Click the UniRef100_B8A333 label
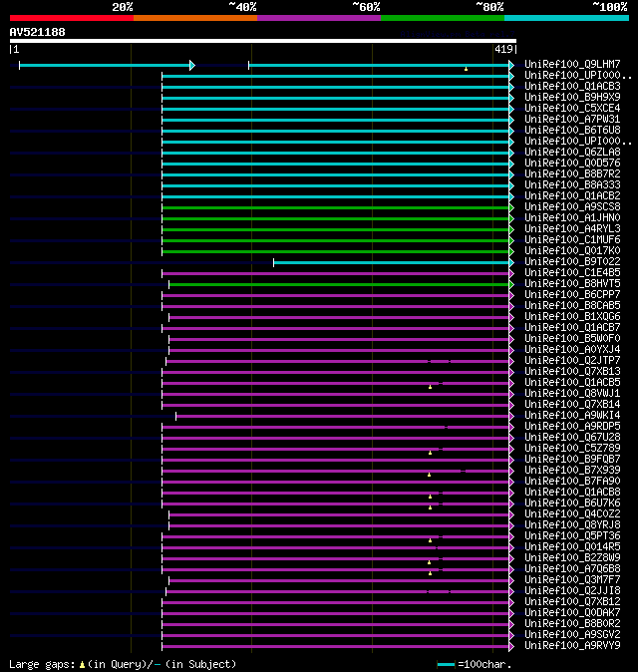The width and height of the screenshot is (638, 672). click(x=572, y=184)
